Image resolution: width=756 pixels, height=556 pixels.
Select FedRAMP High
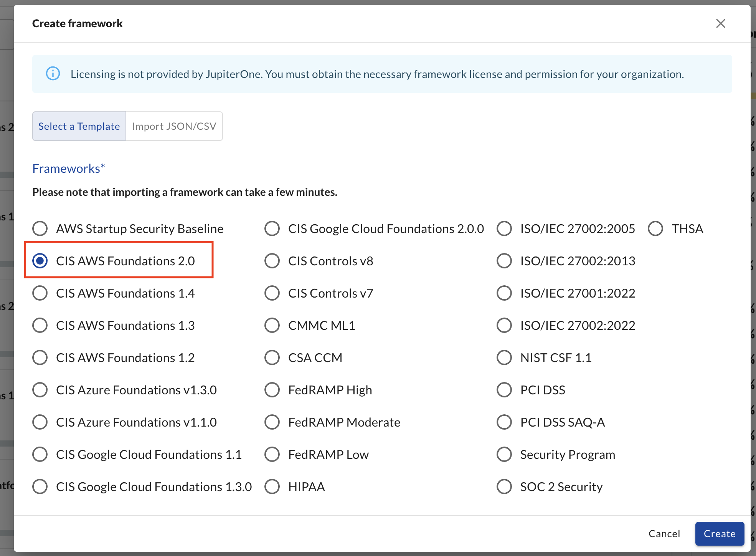(x=272, y=390)
